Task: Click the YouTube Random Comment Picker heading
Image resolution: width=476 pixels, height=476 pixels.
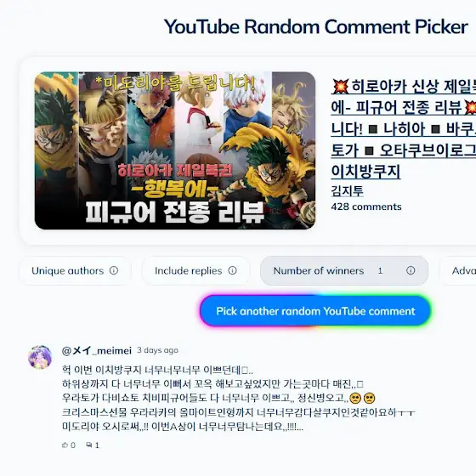Action: [315, 26]
